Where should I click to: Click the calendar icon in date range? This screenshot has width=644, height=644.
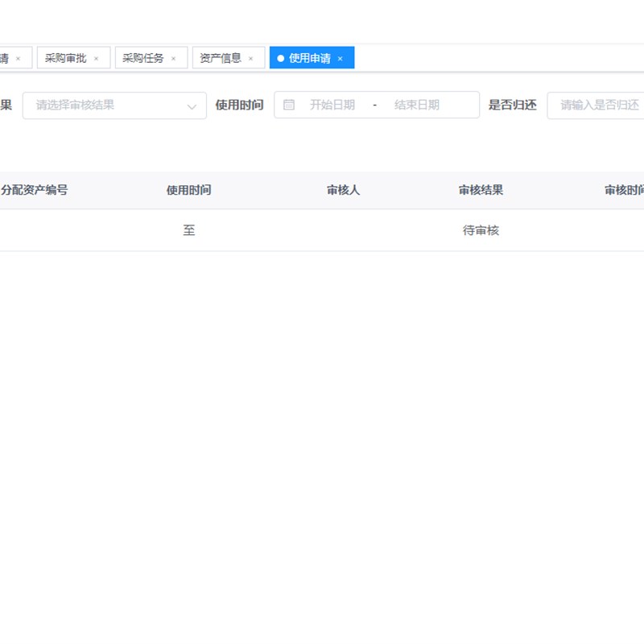[x=289, y=105]
